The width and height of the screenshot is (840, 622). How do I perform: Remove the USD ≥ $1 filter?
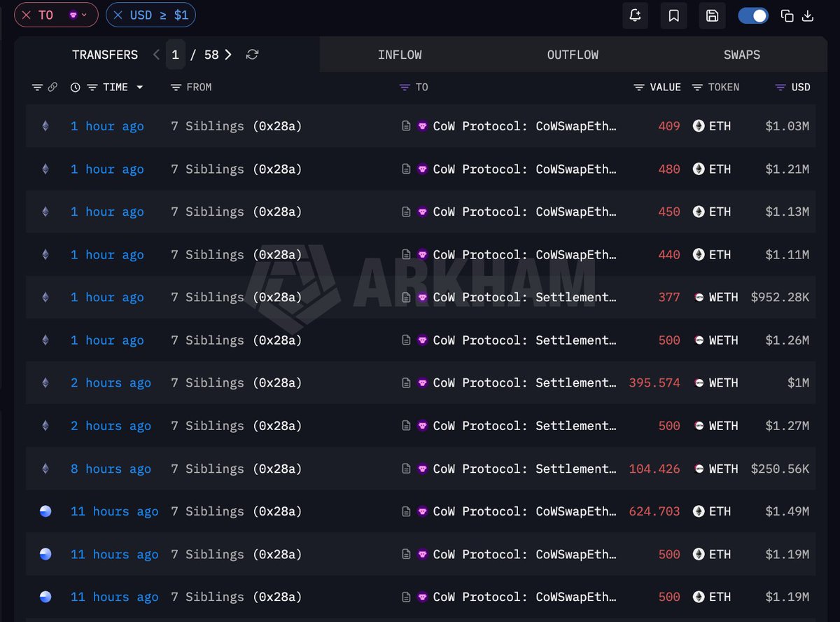click(x=118, y=15)
